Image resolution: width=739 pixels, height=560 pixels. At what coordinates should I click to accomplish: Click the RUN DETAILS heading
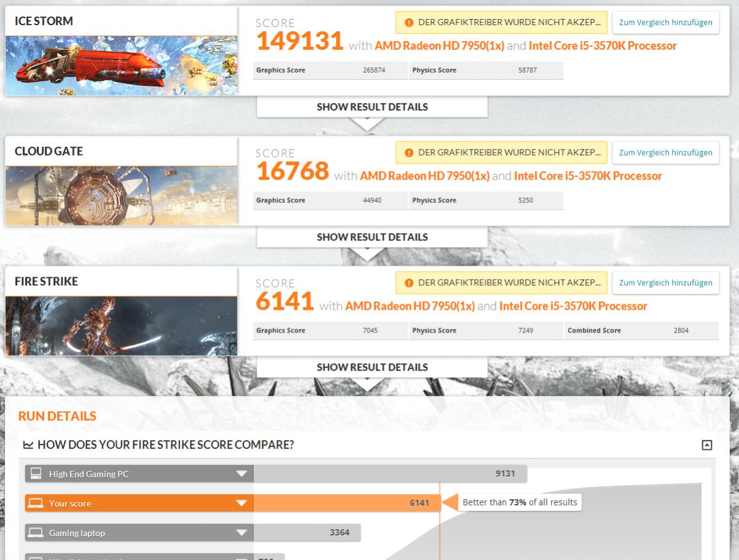57,416
